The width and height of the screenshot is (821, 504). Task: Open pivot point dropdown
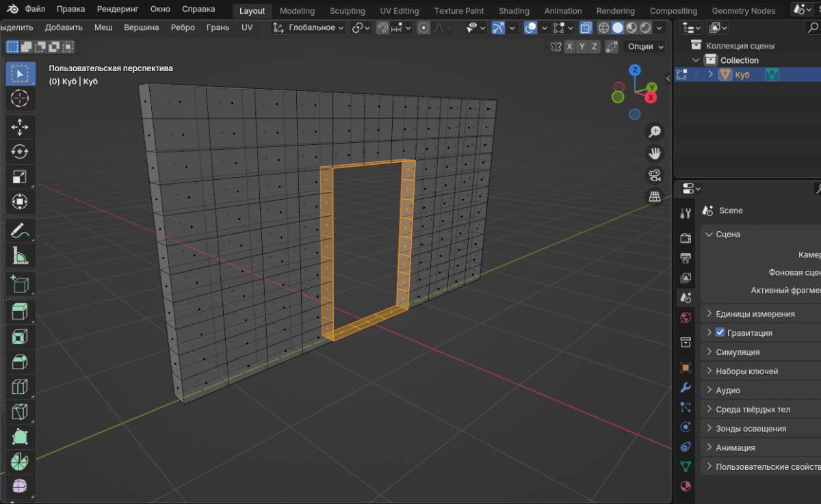361,28
